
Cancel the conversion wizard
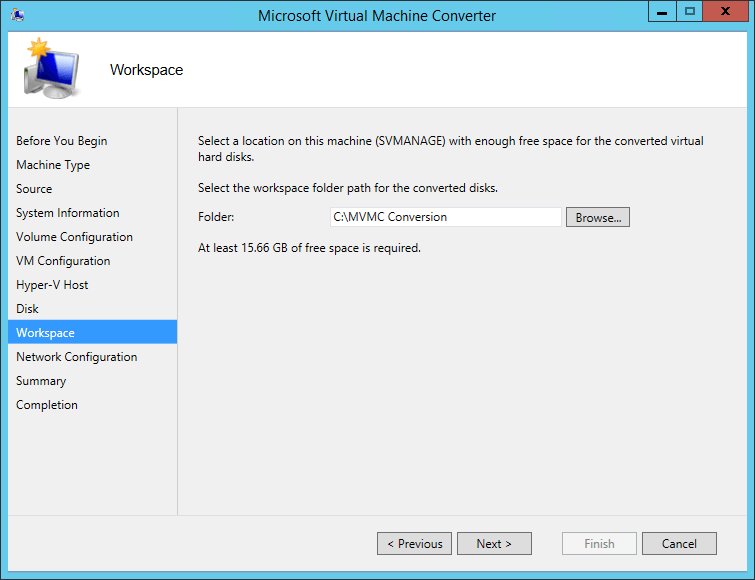679,543
